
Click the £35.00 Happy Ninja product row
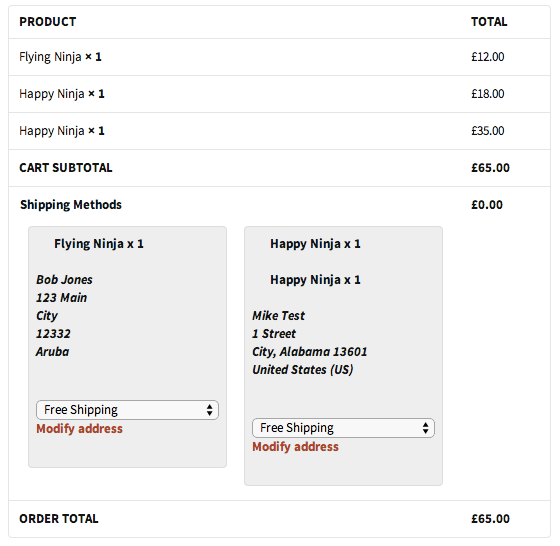[x=279, y=131]
